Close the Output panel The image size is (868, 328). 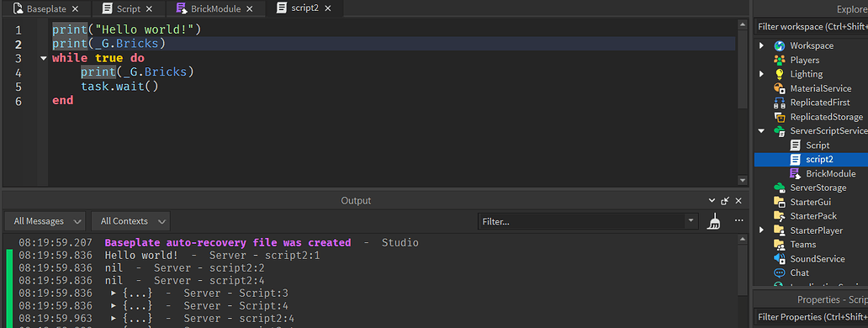coord(738,201)
